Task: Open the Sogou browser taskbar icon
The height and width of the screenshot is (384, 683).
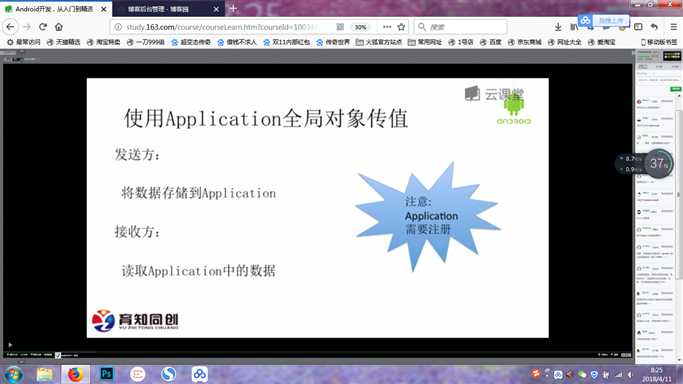Action: 168,374
